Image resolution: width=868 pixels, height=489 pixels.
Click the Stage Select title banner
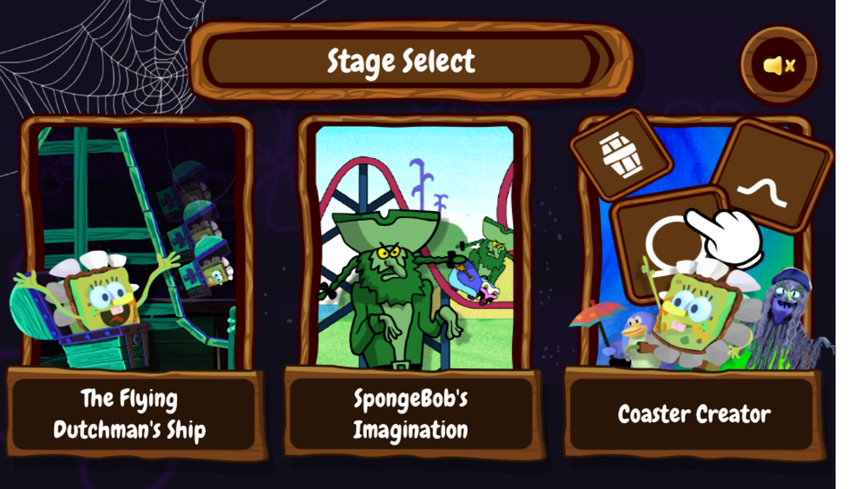(411, 62)
